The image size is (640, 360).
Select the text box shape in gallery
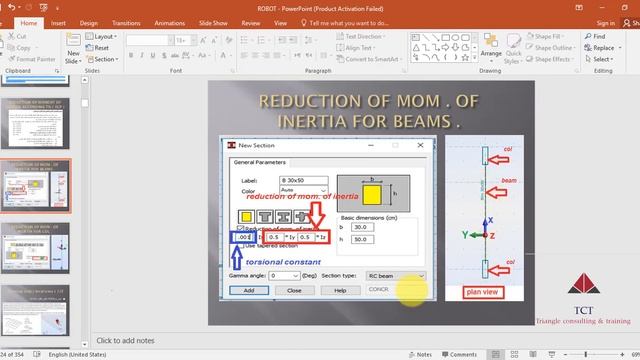[416, 38]
